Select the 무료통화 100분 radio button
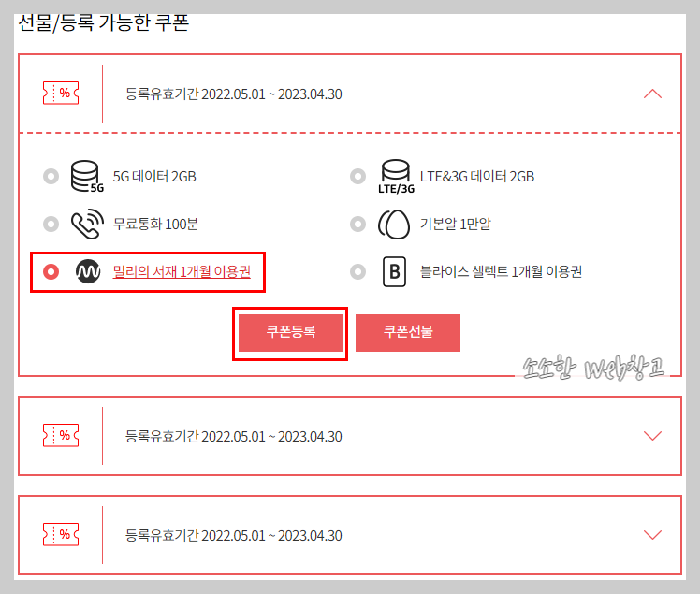 51,224
